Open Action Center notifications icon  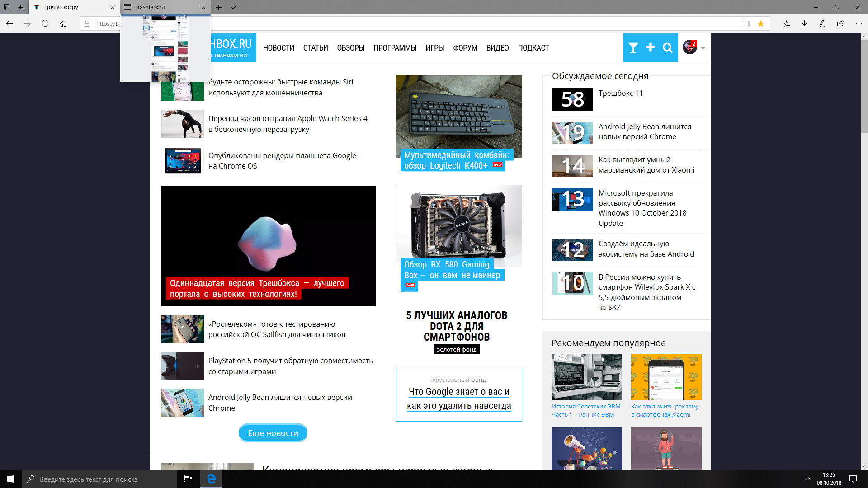coord(853,479)
